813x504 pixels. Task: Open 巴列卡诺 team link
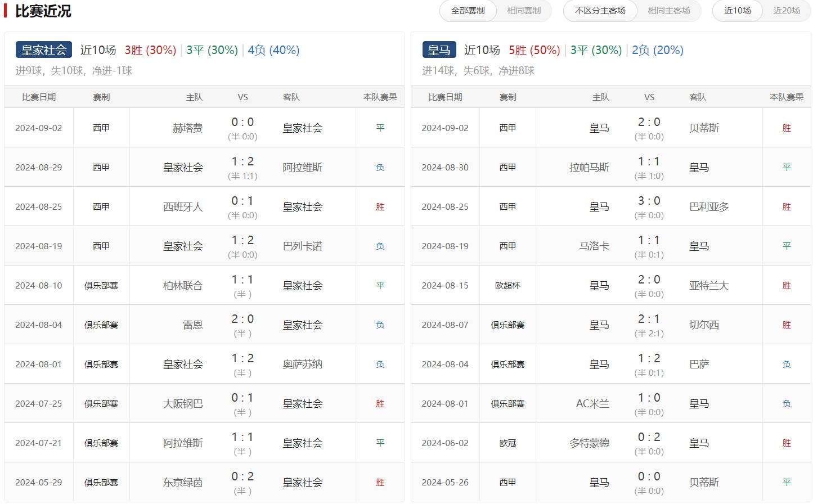pos(303,246)
